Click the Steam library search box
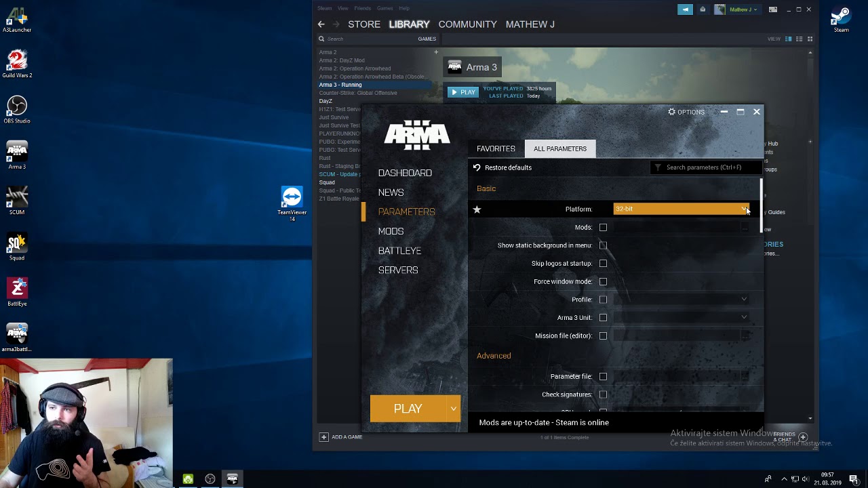868x488 pixels. [366, 39]
